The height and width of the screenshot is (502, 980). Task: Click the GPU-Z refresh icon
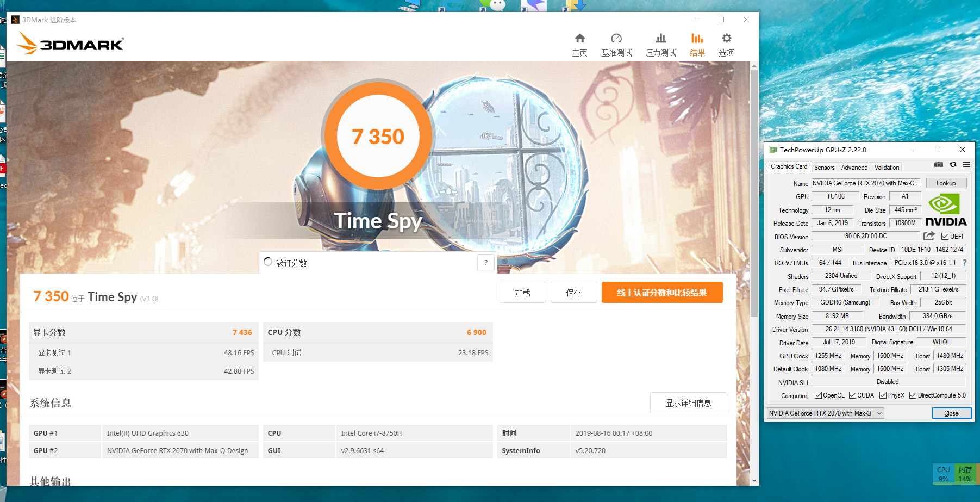pyautogui.click(x=953, y=164)
